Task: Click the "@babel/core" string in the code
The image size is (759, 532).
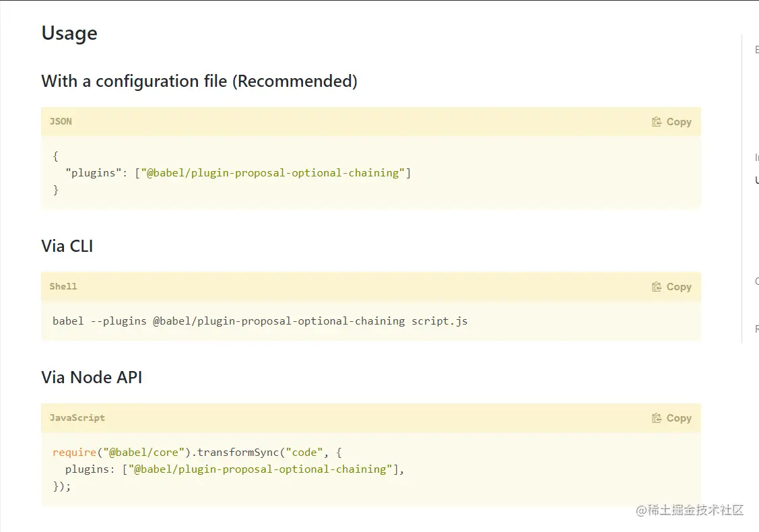Action: 143,453
